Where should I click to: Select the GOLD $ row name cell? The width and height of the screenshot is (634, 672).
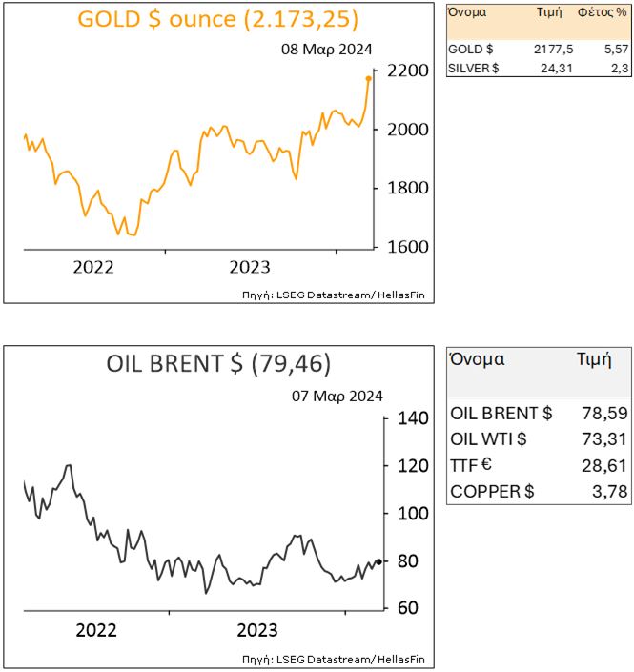pyautogui.click(x=469, y=48)
